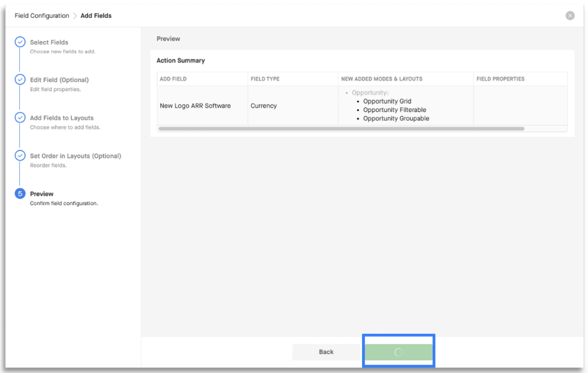Click the Opportunity Grid list entry
The width and height of the screenshot is (588, 373).
point(387,101)
